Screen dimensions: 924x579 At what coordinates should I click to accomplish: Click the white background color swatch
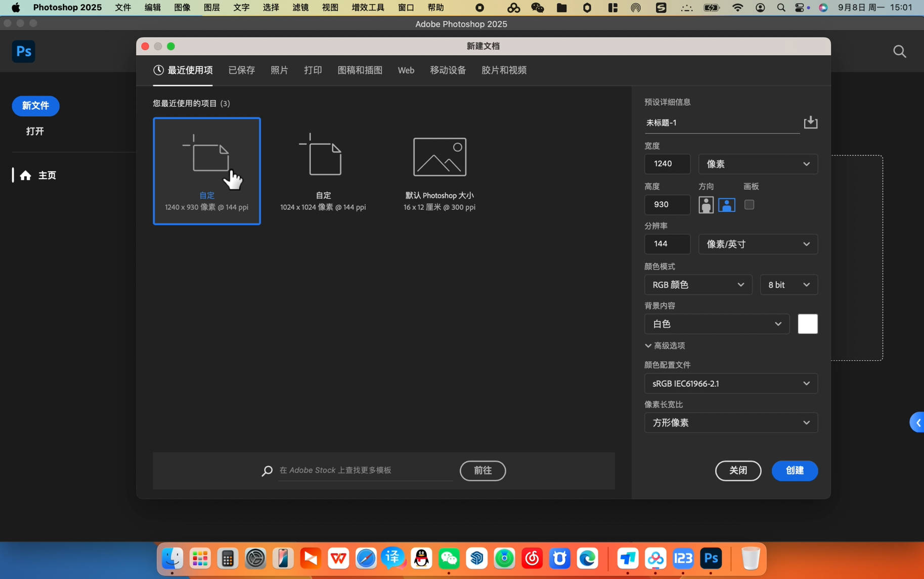point(807,324)
